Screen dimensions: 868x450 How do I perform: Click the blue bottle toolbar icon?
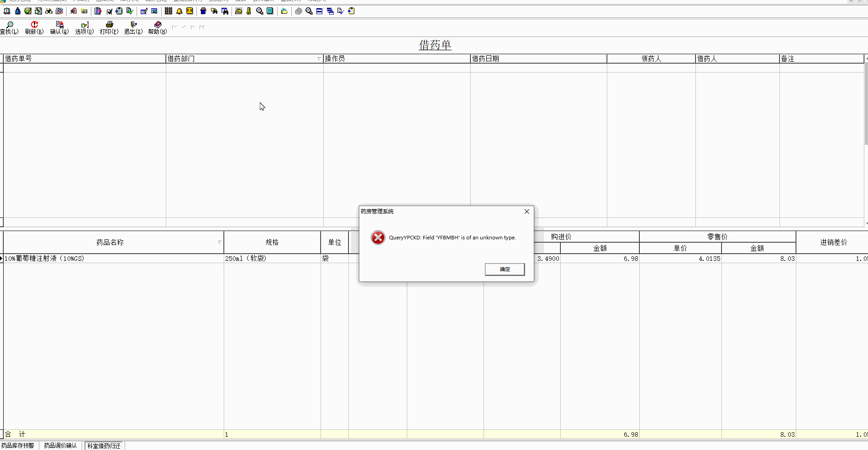(17, 11)
